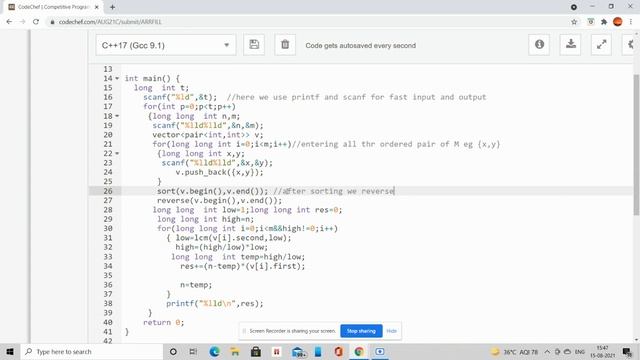Select the CodeChef Competitive Programming tab
Viewport: 640px width, 360px height.
(x=53, y=7)
